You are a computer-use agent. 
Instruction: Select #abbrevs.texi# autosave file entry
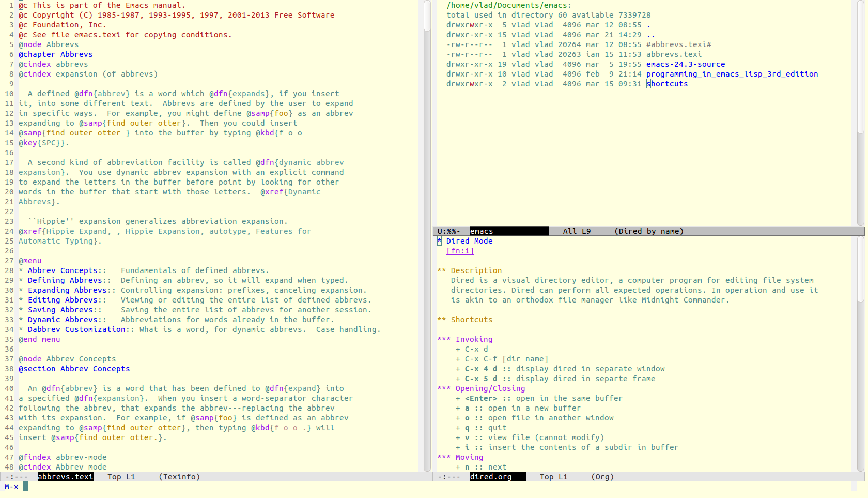pyautogui.click(x=678, y=44)
